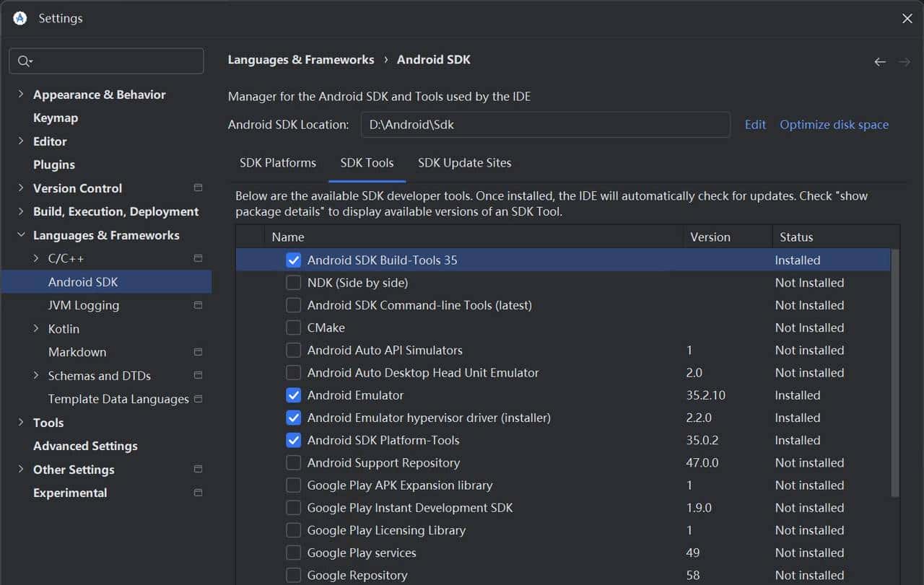Click the Android Studio logo icon
Screen dimensions: 924x585
pyautogui.click(x=20, y=19)
